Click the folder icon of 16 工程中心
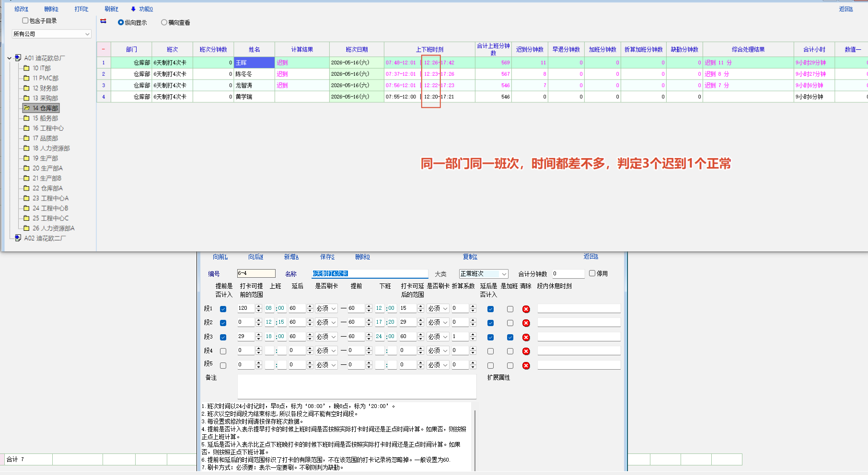Viewport: 868px width, 475px height. point(27,128)
